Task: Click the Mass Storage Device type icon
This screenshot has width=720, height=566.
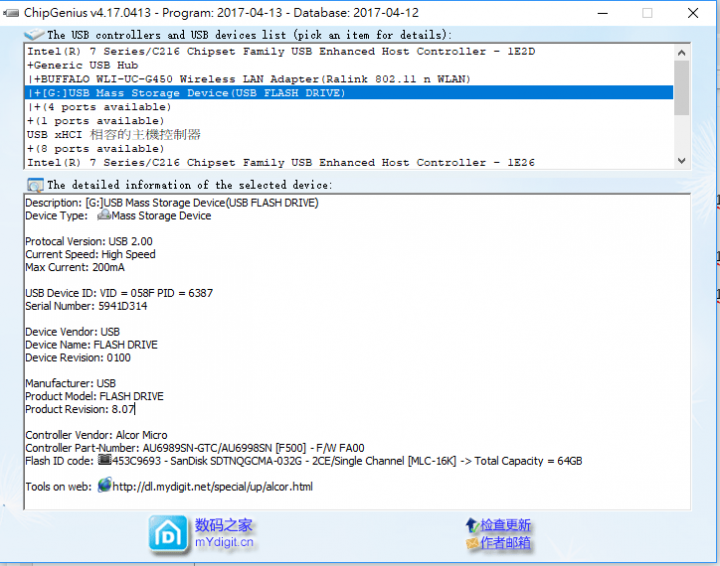Action: pyautogui.click(x=104, y=215)
